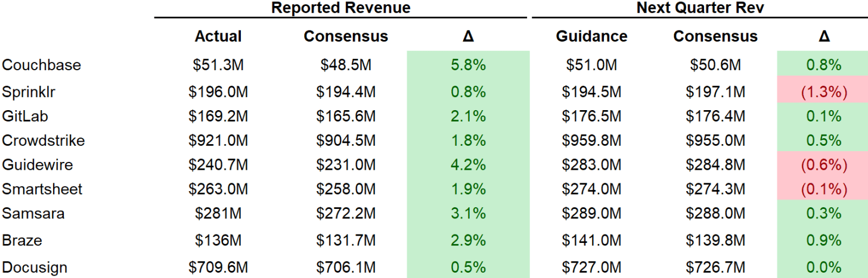868x278 pixels.
Task: Select Sprinklr guidance '$194.5M'
Action: (591, 92)
